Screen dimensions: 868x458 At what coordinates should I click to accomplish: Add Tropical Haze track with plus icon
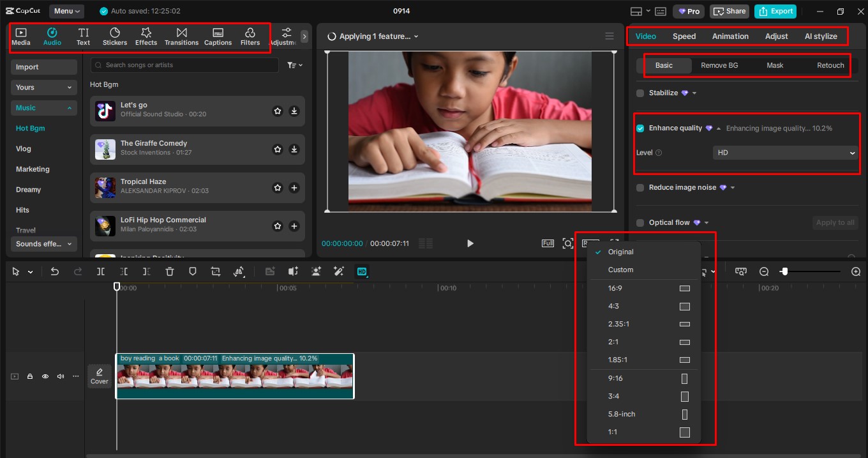point(294,188)
